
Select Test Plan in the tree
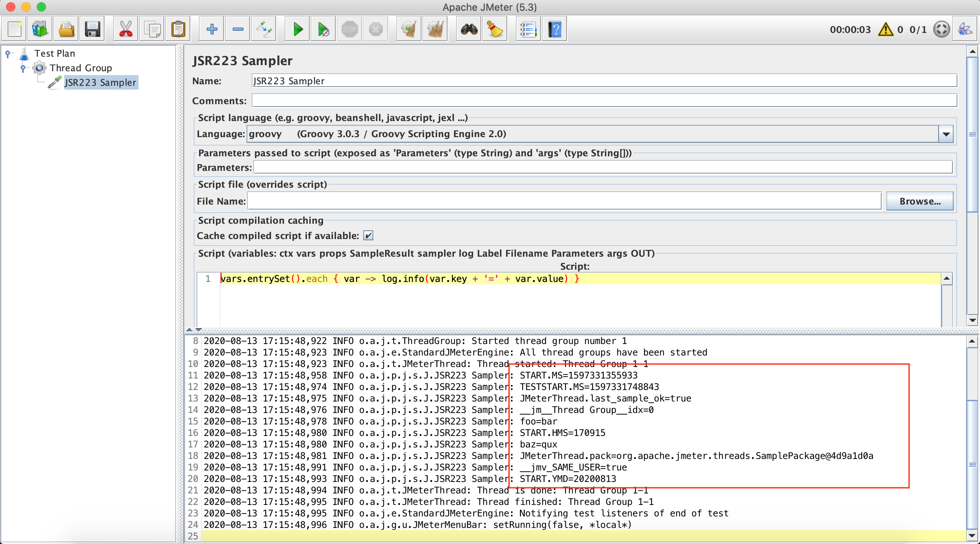(55, 54)
